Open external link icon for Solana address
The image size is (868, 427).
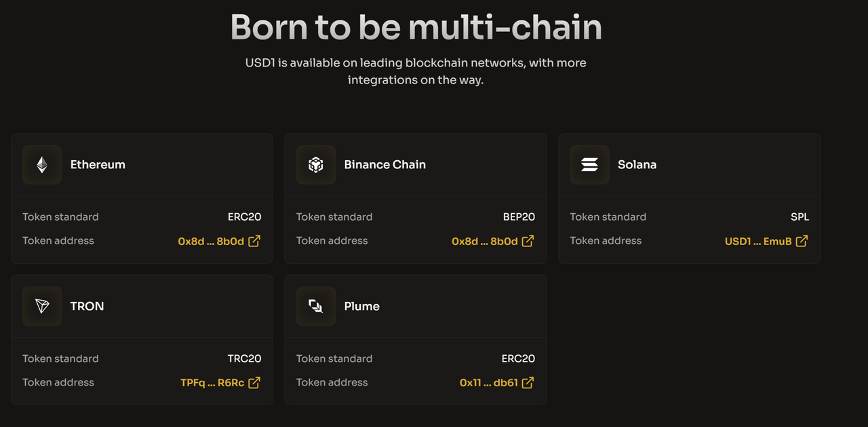point(802,241)
